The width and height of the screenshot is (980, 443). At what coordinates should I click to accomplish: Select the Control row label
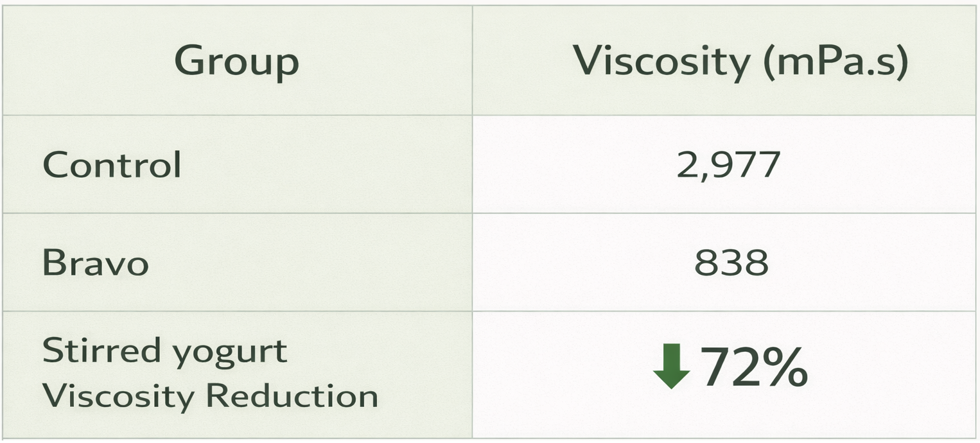click(112, 165)
